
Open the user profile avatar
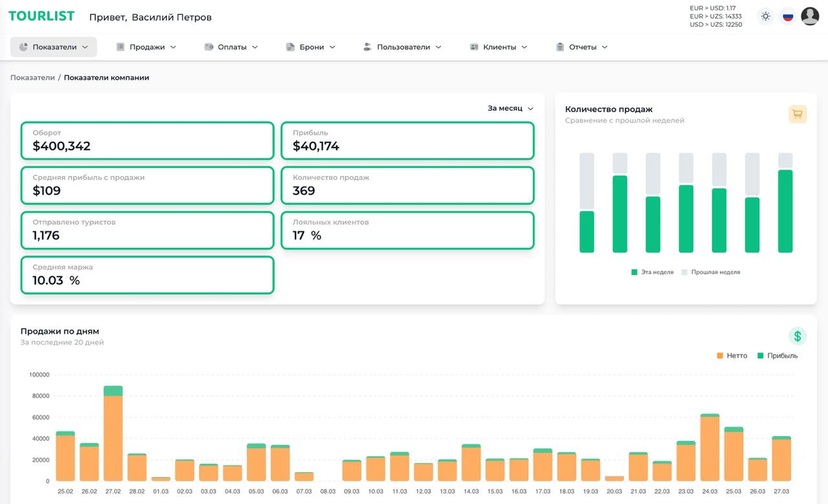(810, 16)
